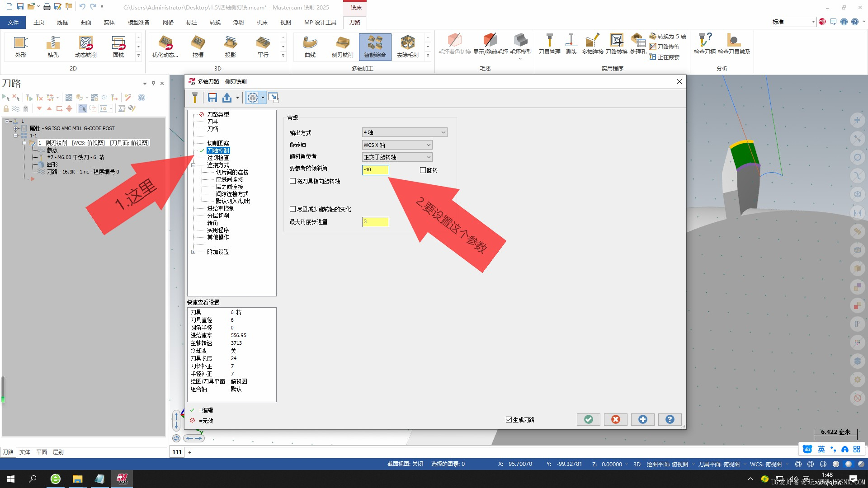Click the blue plus apply button
This screenshot has width=868, height=488.
[x=643, y=420]
